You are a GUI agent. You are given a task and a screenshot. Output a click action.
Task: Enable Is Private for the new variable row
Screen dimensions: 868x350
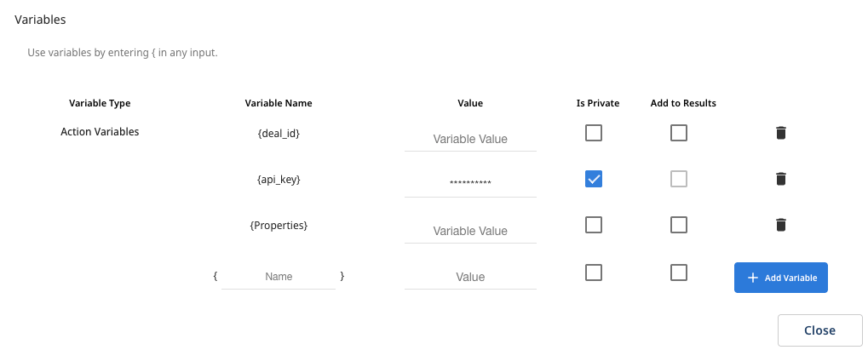point(594,273)
